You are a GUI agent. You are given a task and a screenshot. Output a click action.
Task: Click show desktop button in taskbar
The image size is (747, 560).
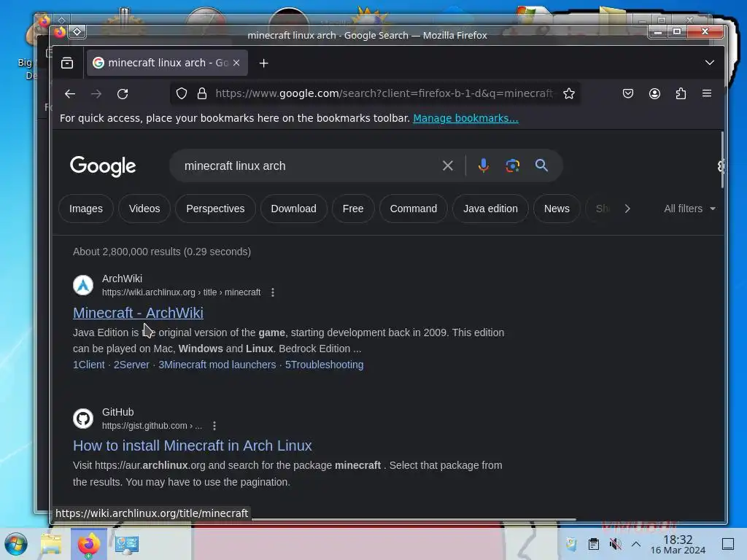(x=728, y=544)
